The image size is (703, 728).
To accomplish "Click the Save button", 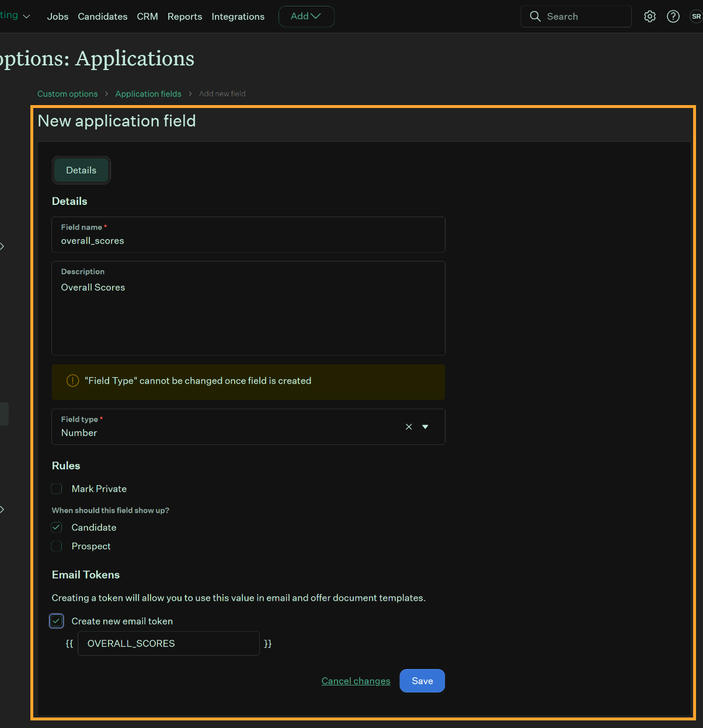I will pyautogui.click(x=422, y=681).
